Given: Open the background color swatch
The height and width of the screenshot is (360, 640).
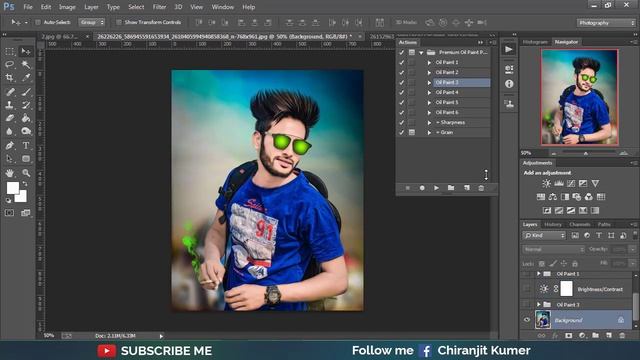Looking at the screenshot, I should [x=22, y=198].
